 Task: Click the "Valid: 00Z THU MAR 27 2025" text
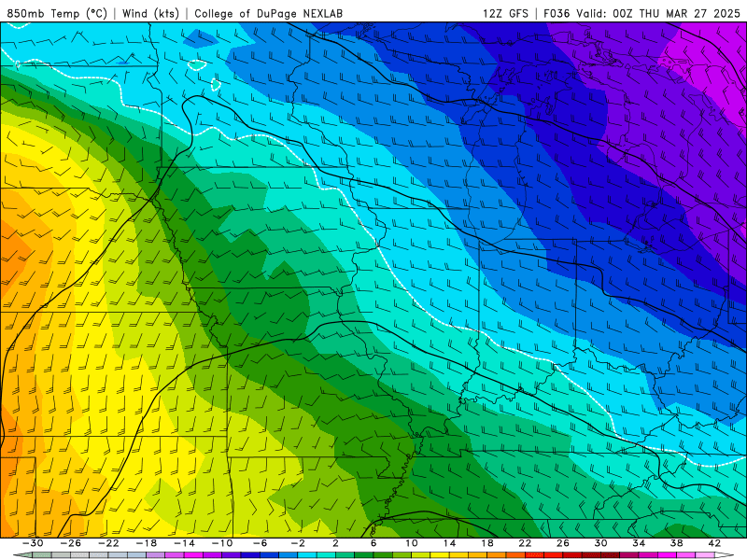click(x=658, y=13)
